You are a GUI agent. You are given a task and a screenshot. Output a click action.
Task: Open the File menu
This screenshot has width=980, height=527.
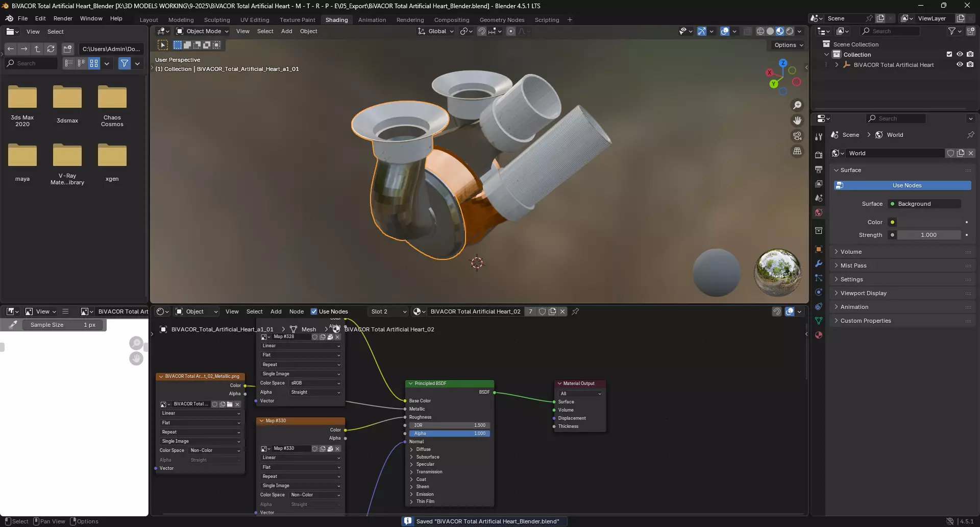pos(22,18)
